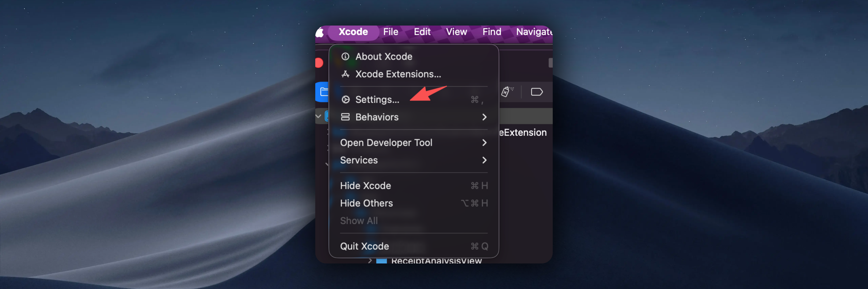This screenshot has width=868, height=289.
Task: Expand the Services submenu
Action: (485, 160)
